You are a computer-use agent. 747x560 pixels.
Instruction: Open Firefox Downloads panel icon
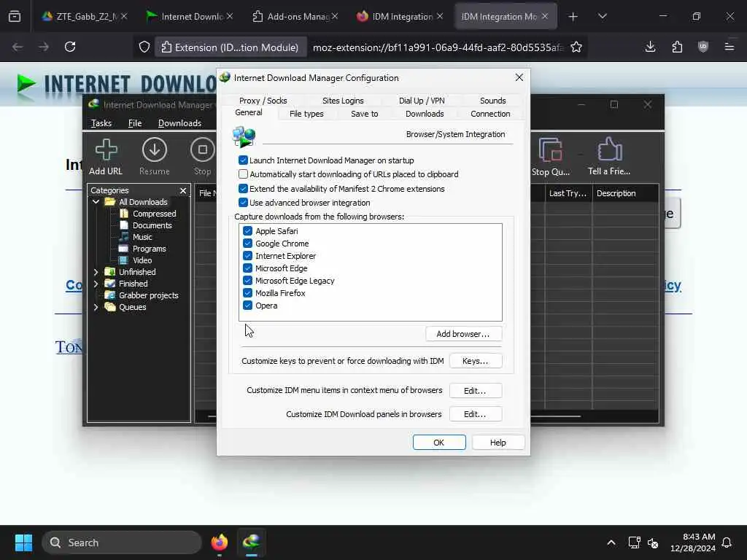click(x=650, y=47)
